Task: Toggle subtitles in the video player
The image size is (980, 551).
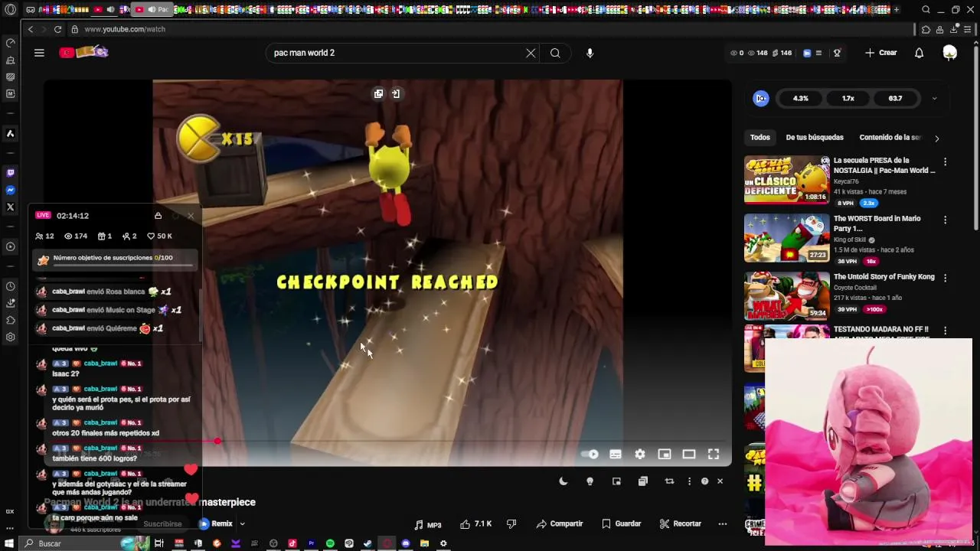Action: [615, 454]
